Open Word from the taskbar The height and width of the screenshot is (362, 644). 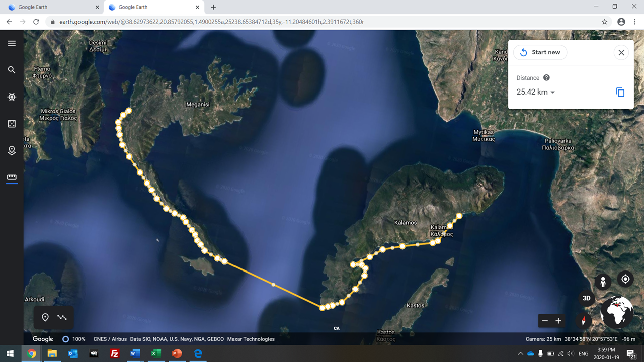[x=135, y=353]
